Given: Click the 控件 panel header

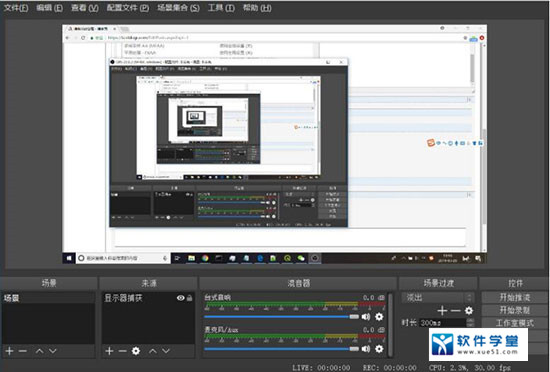Looking at the screenshot, I should tap(515, 283).
